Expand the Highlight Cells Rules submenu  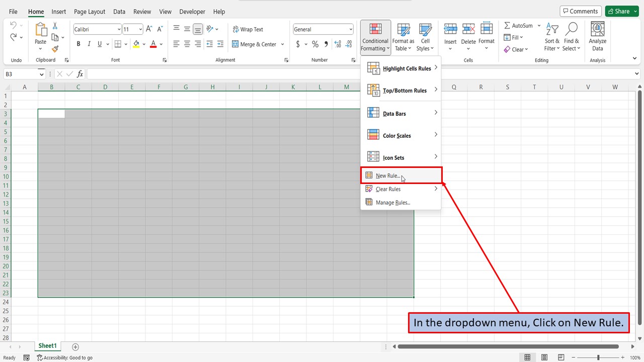[407, 68]
